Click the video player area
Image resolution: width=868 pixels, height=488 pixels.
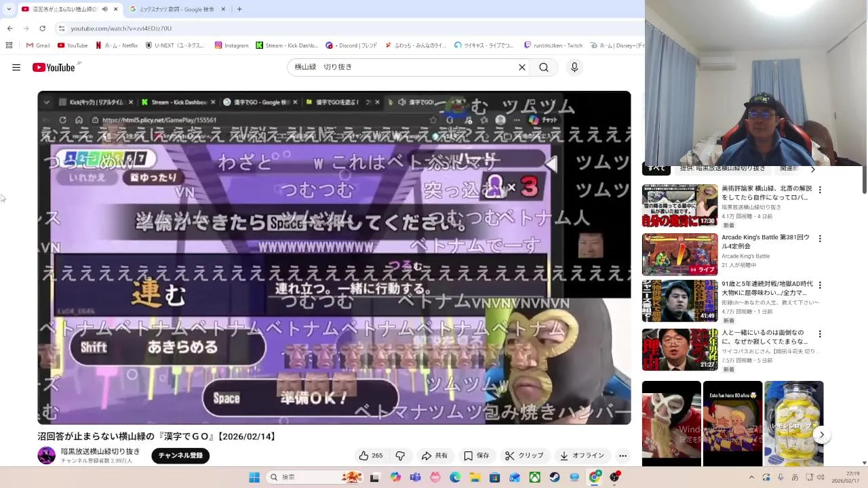tap(334, 258)
